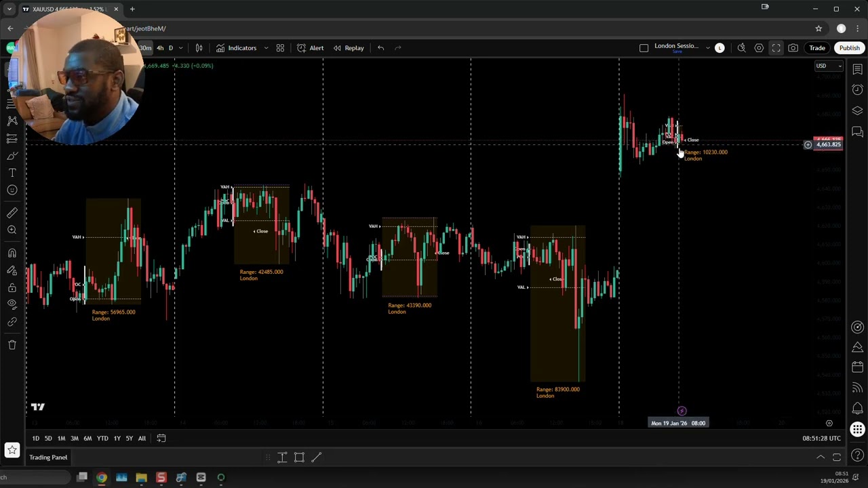
Task: Toggle fullscreen mode
Action: (776, 48)
